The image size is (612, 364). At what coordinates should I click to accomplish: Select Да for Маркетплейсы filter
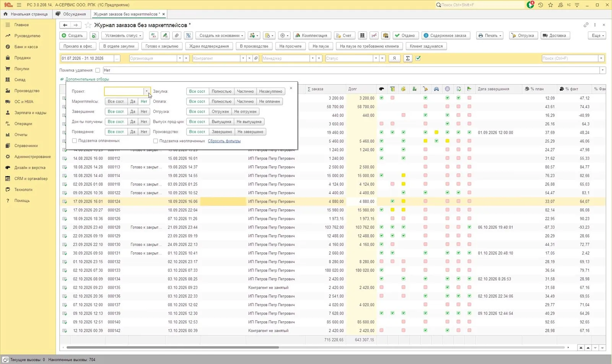coord(133,102)
